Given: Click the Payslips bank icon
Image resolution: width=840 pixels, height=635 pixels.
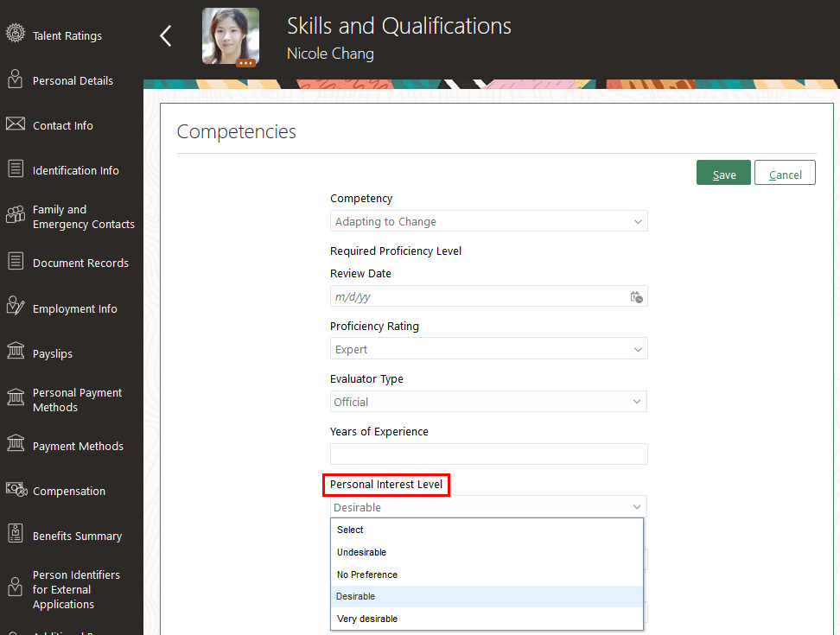Looking at the screenshot, I should (15, 352).
